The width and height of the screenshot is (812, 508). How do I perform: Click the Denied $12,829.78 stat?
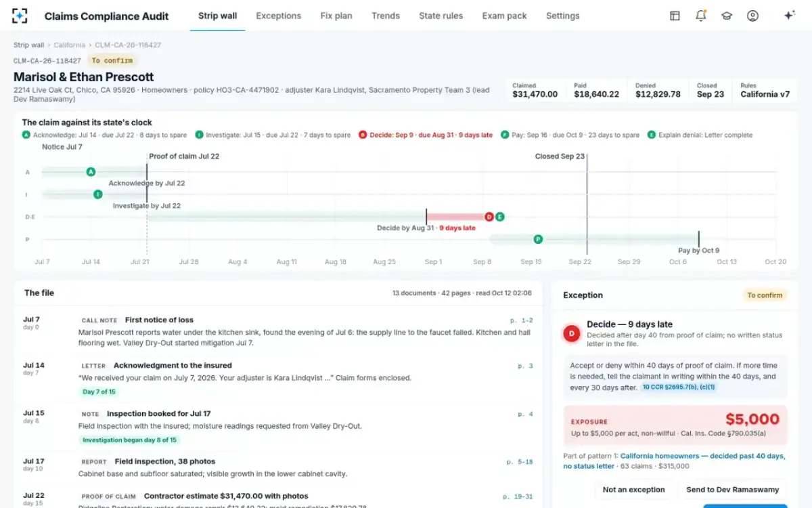pos(658,91)
